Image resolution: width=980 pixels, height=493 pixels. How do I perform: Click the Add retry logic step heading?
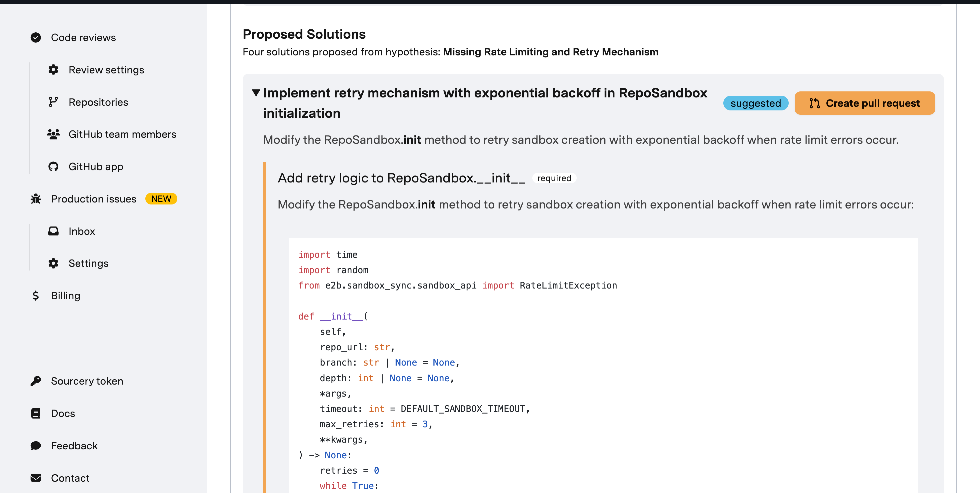click(401, 178)
